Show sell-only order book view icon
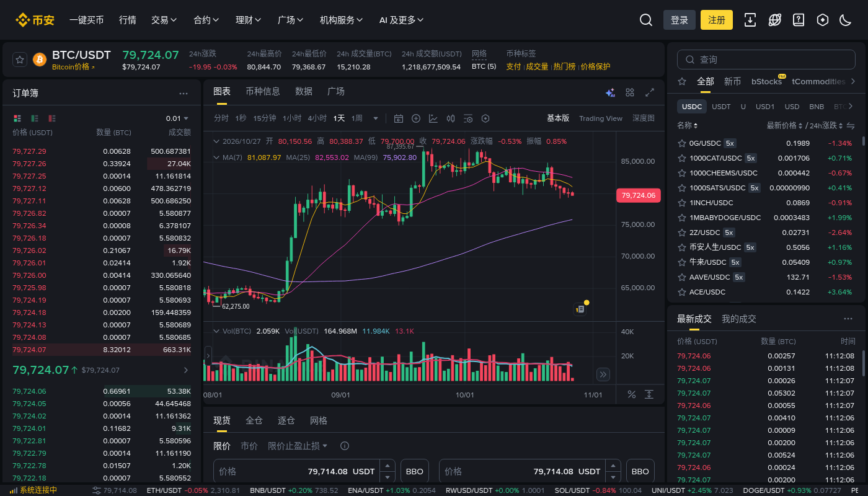868x496 pixels. click(52, 118)
